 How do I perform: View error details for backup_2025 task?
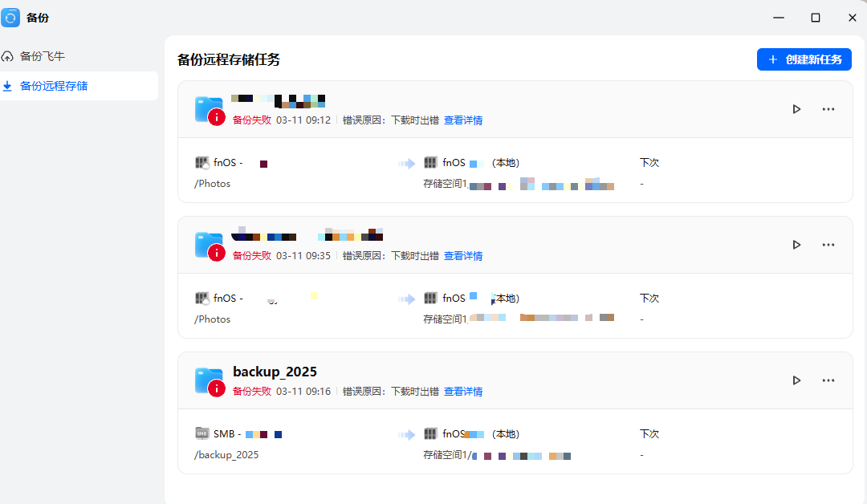463,392
